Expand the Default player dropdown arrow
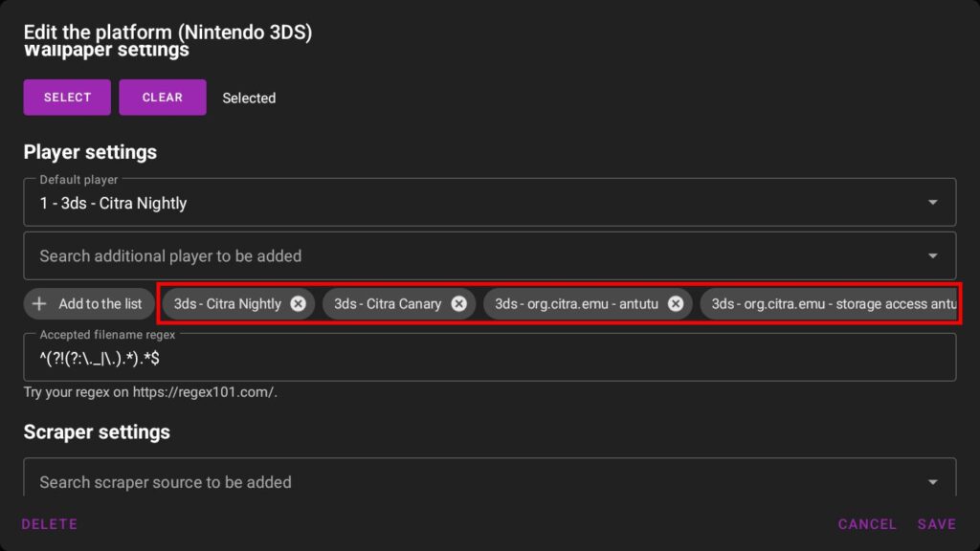The width and height of the screenshot is (980, 551). point(932,203)
